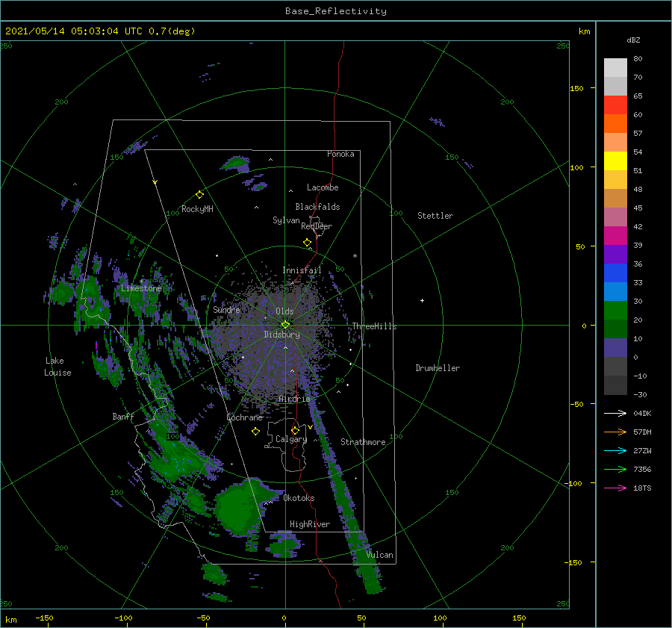Click the orange 57DM arrow in legend
This screenshot has height=628, width=672.
pyautogui.click(x=615, y=432)
